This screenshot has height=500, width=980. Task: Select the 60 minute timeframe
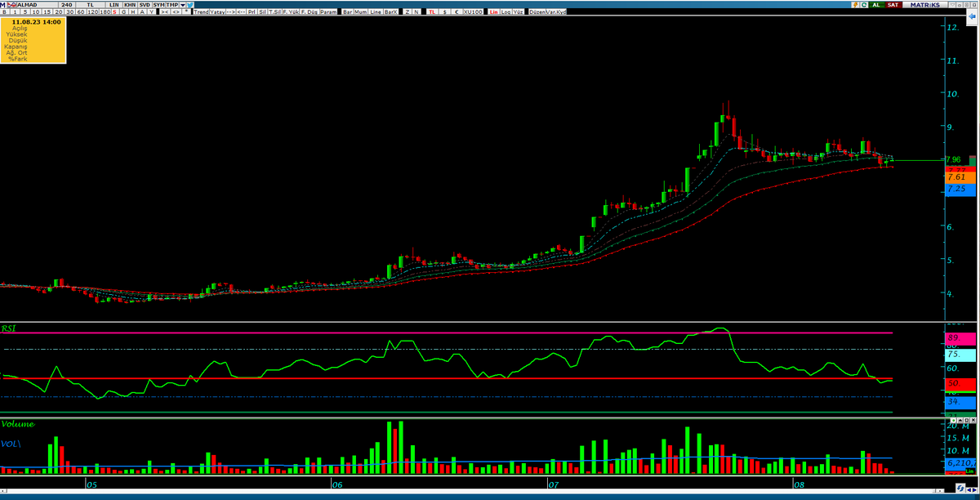click(x=82, y=13)
